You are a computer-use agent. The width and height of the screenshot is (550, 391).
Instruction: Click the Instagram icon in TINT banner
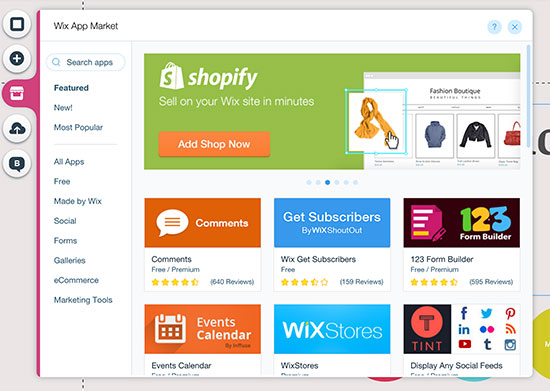point(510,345)
